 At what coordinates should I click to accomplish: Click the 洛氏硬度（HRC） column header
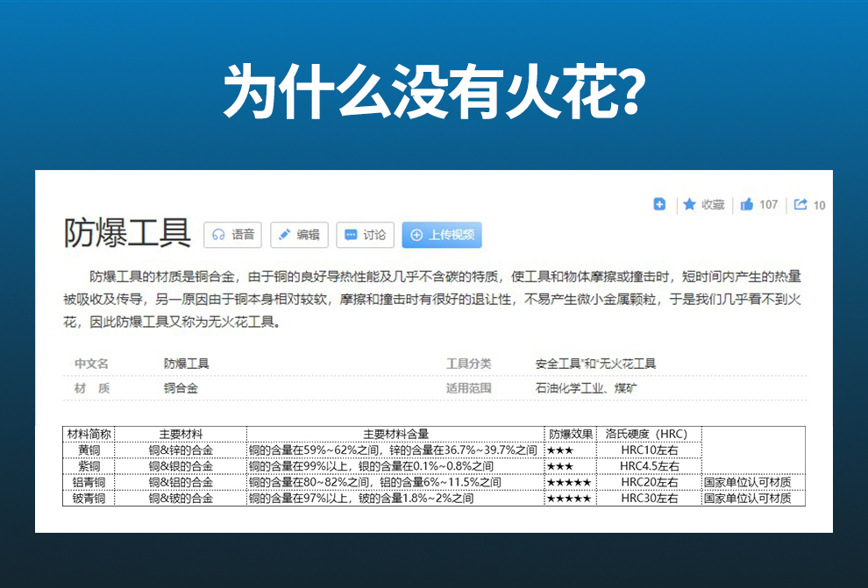[x=649, y=434]
